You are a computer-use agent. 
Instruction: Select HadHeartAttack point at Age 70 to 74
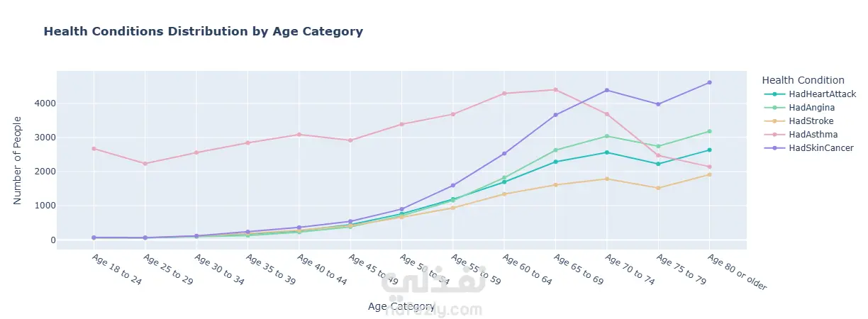tap(607, 152)
